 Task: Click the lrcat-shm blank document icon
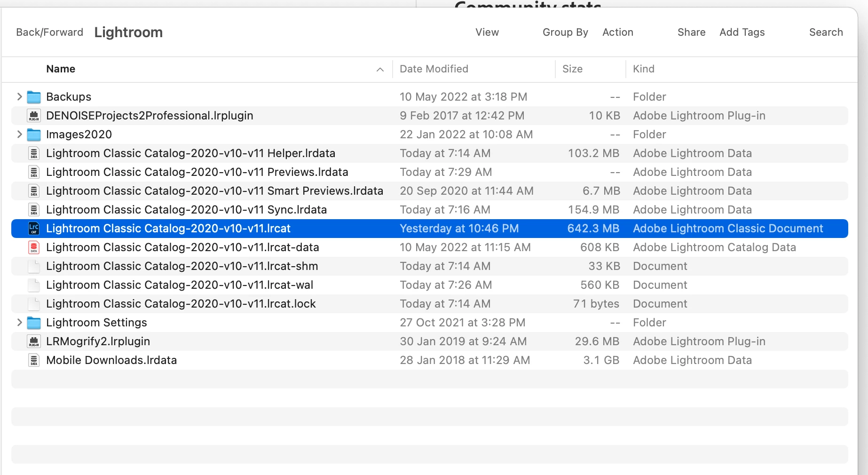point(34,266)
